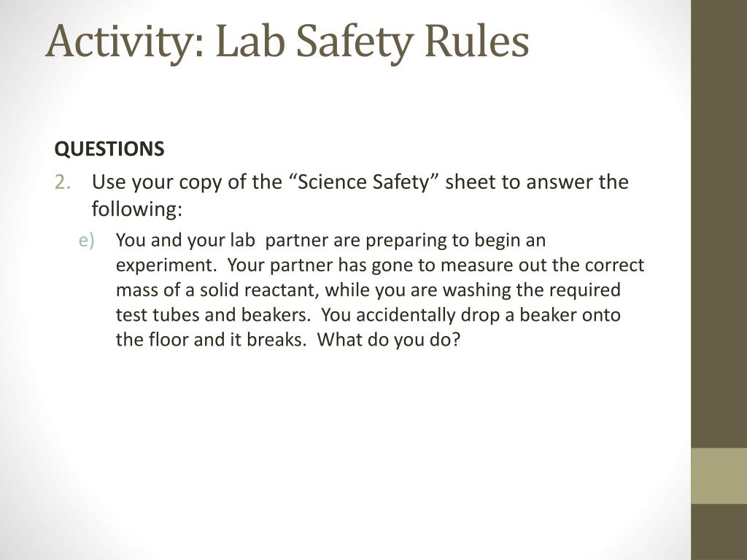Screen dimensions: 747x560
Task: Click the question "What do you do?"
Action: (389, 340)
